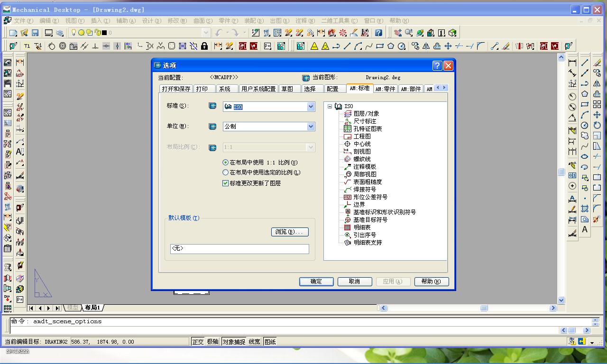Toggle the 正交 Ortho mode in the status bar
The height and width of the screenshot is (364, 607).
198,342
